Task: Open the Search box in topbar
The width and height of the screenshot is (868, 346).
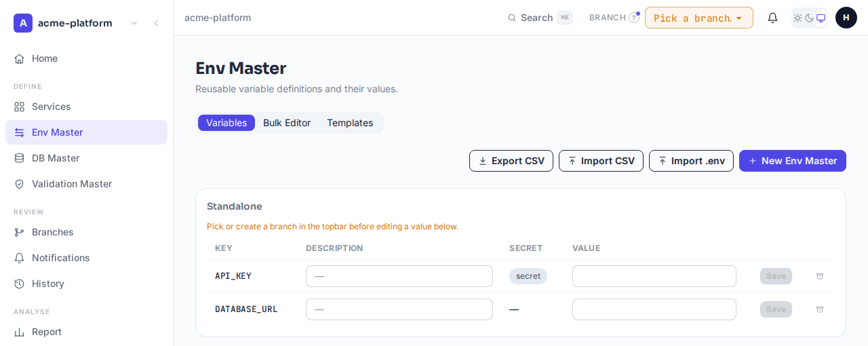Action: pyautogui.click(x=540, y=18)
